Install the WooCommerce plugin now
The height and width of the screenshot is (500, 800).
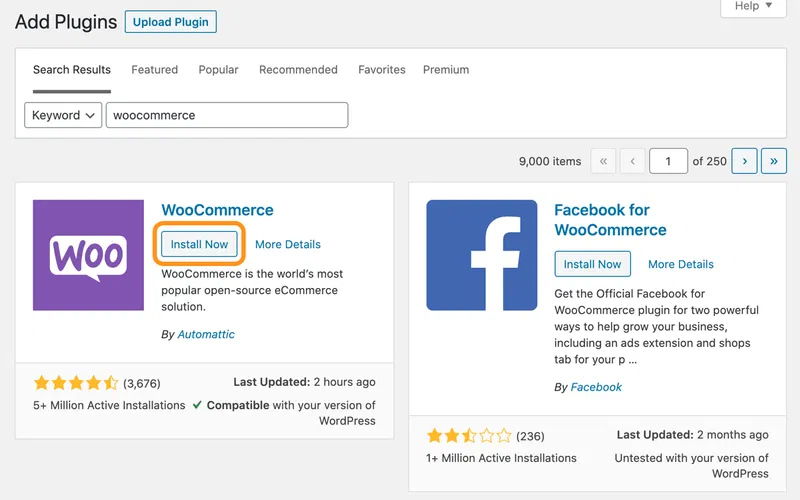pyautogui.click(x=199, y=244)
